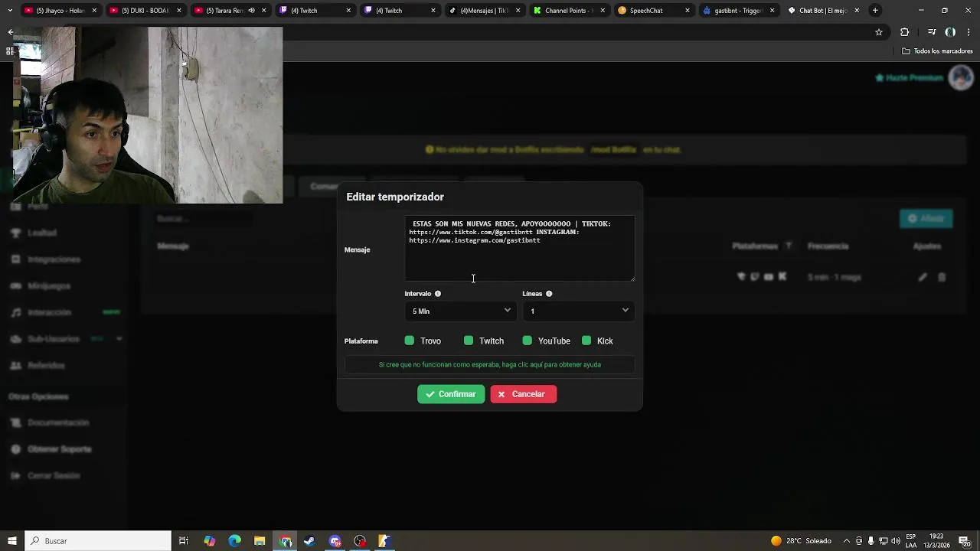This screenshot has height=551, width=980.
Task: Open Copilot from the taskbar
Action: 209,541
